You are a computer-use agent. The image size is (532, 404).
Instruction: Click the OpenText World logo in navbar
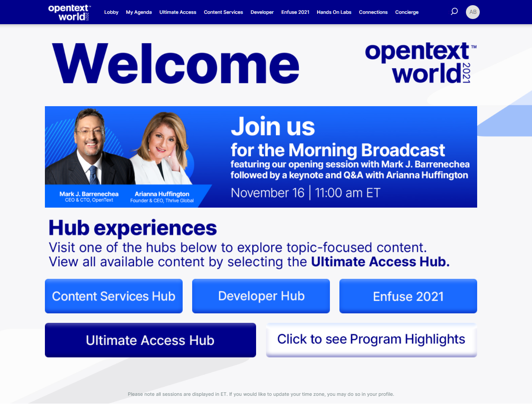tap(69, 12)
